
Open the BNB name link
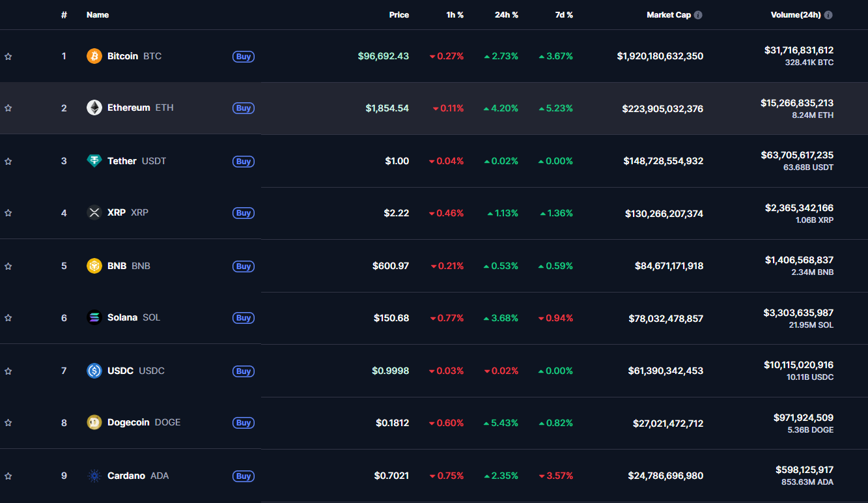tap(129, 266)
